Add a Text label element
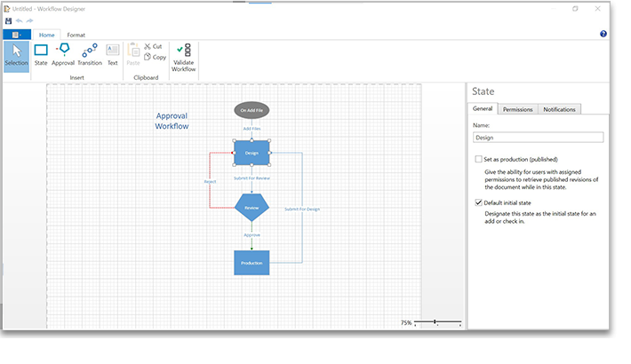Viewport: 631px width, 364px height. coord(113,55)
